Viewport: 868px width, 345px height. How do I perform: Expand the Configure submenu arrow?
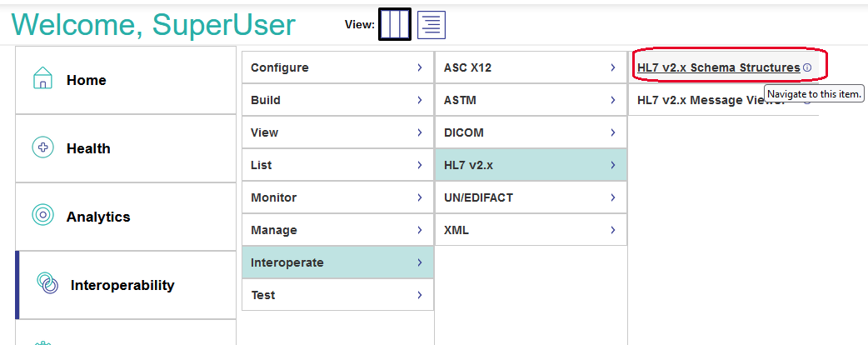(420, 67)
